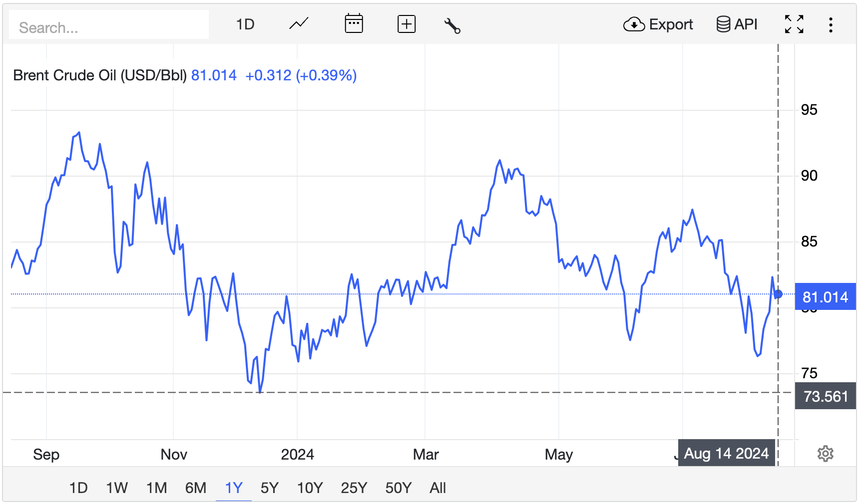Select the 1W time range
858x504 pixels.
pyautogui.click(x=117, y=488)
